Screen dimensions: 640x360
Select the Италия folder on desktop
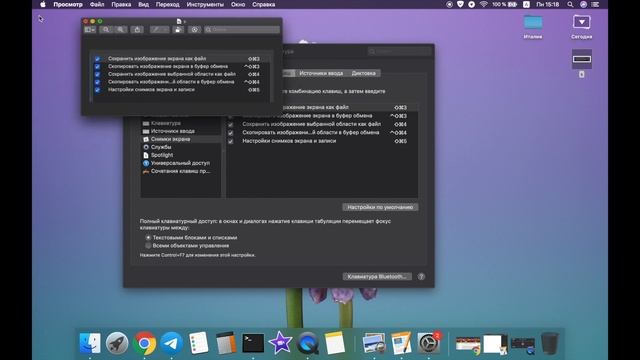coord(533,26)
